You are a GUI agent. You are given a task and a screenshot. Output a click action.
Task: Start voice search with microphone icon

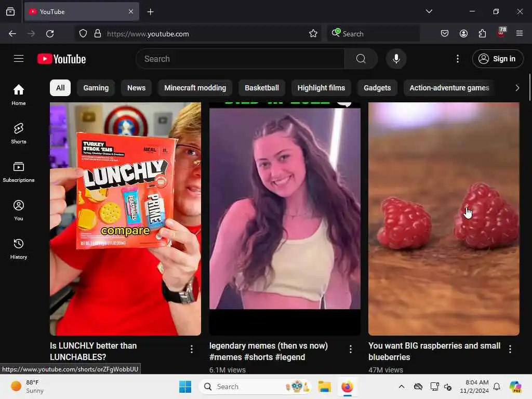coord(396,59)
